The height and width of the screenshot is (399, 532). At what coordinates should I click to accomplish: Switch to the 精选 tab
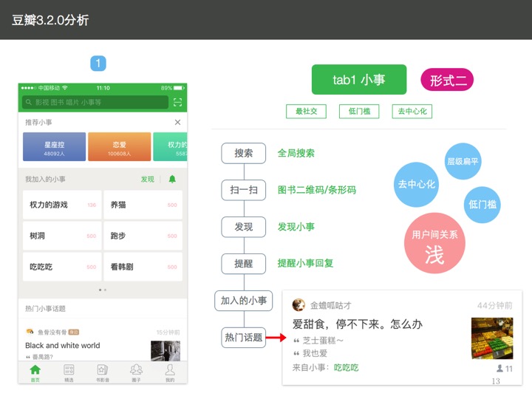click(69, 373)
